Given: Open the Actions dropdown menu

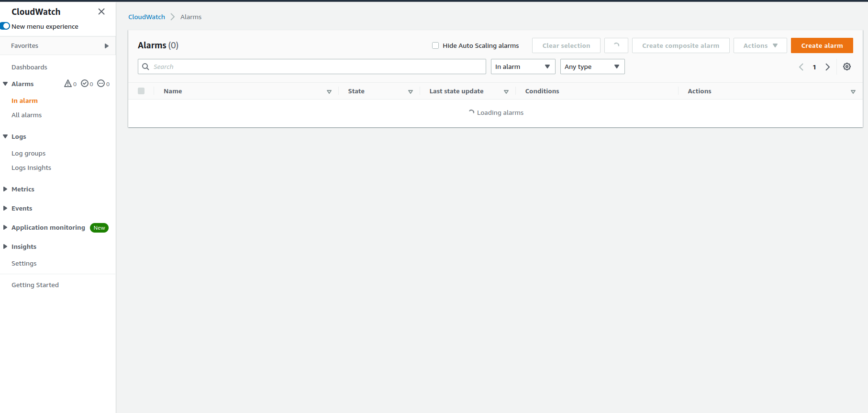Looking at the screenshot, I should 760,45.
